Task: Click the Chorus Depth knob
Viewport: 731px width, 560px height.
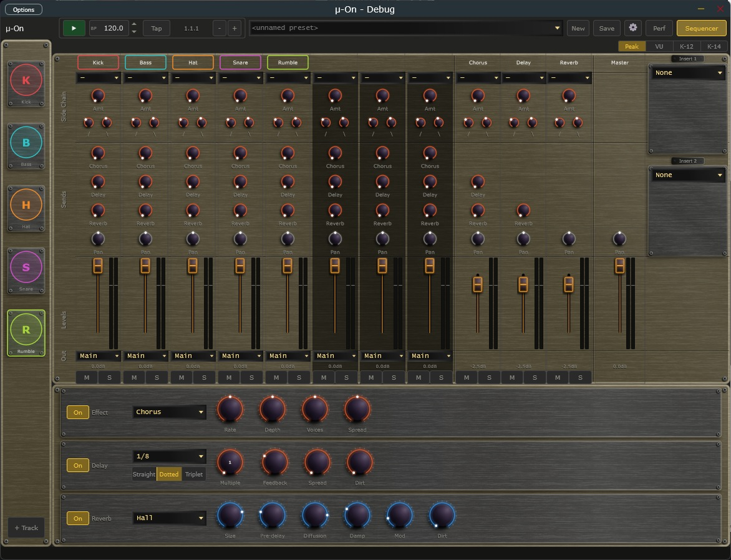Action: [273, 409]
